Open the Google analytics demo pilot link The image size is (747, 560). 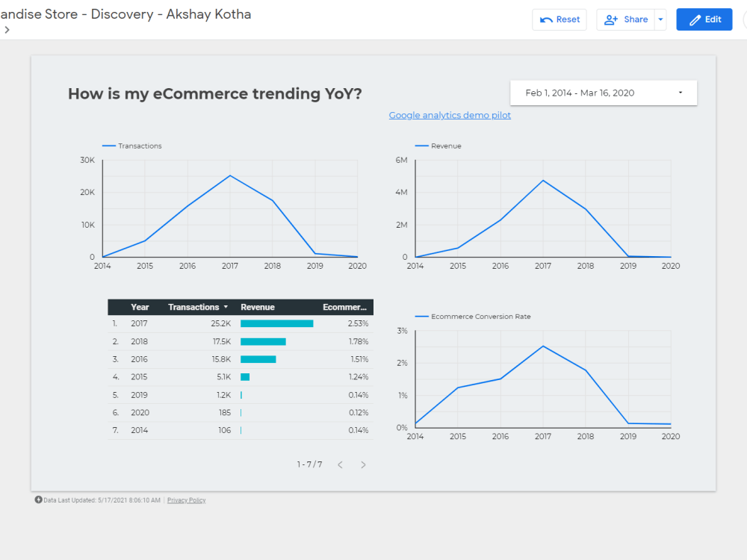pos(450,115)
